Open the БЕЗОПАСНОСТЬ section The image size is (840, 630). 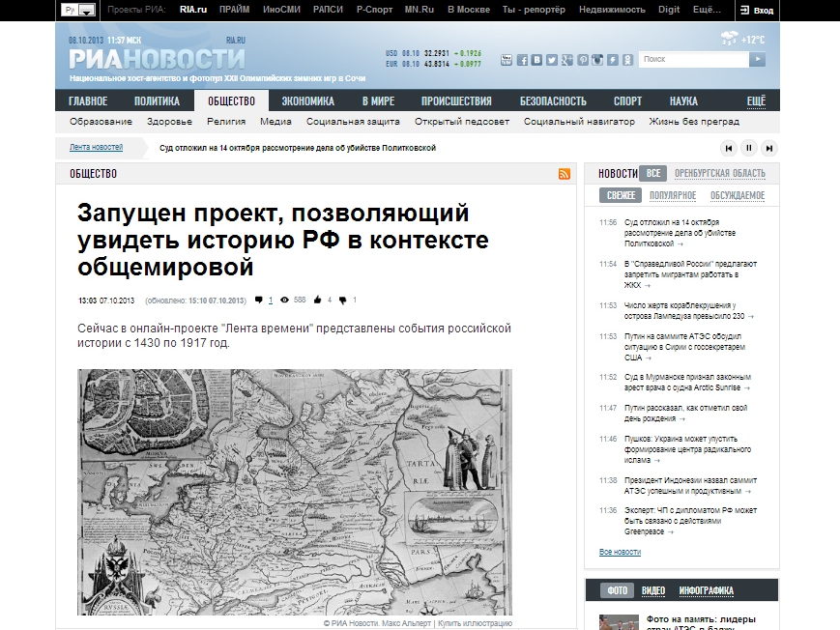point(553,101)
